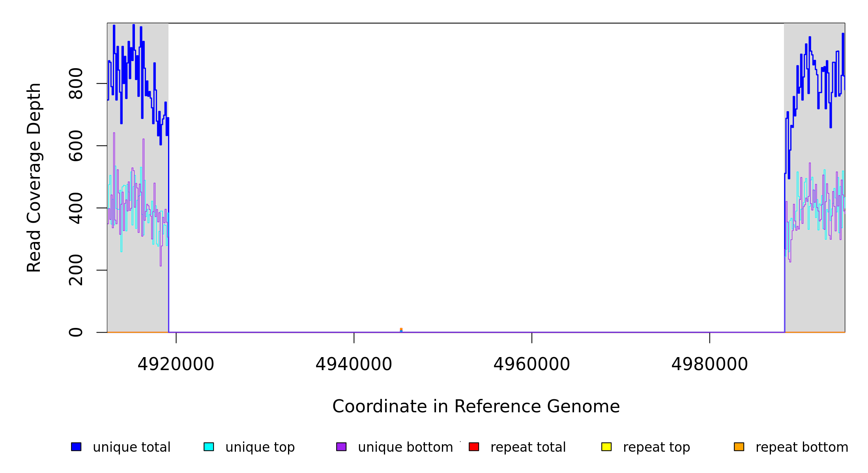Select the "unique total" legend label
Screen dimensions: 868x473
pos(131,447)
